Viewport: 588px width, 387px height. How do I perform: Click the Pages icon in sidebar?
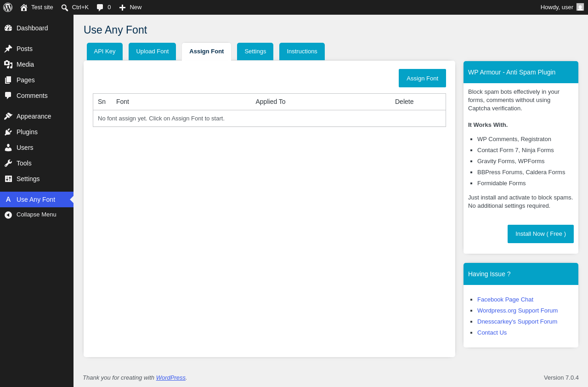click(x=8, y=80)
